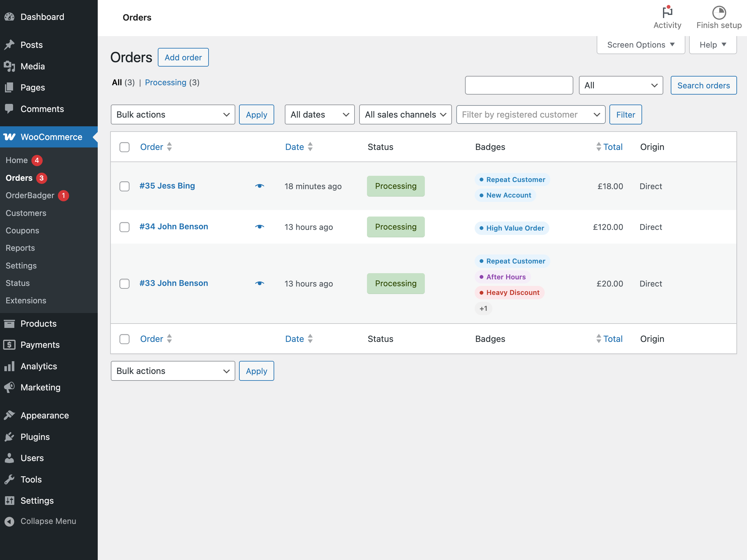Toggle the select-all checkbox in table header

click(125, 147)
